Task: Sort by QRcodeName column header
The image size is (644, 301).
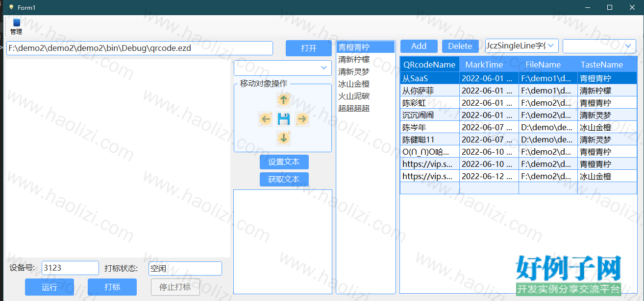Action: click(430, 65)
